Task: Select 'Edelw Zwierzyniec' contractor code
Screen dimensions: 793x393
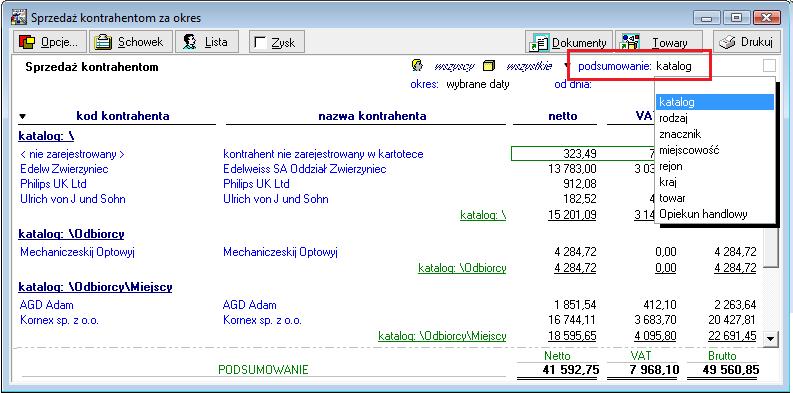Action: [x=64, y=169]
